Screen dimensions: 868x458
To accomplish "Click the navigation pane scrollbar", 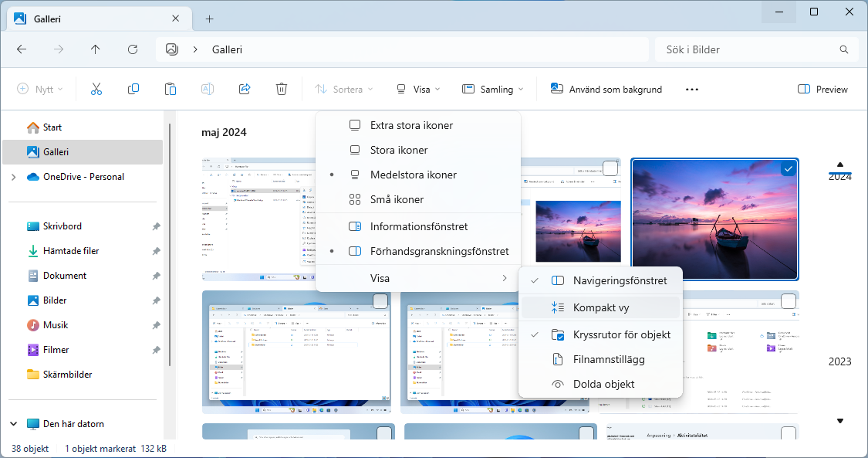I will (170, 244).
